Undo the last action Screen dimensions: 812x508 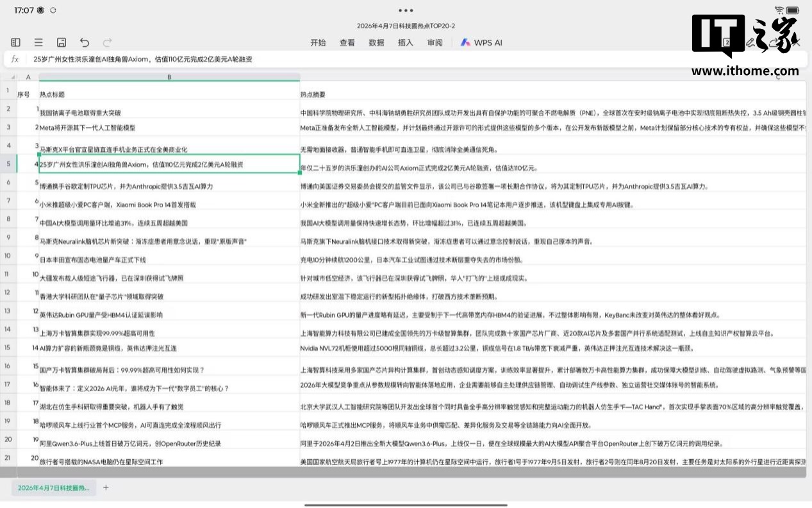(85, 42)
